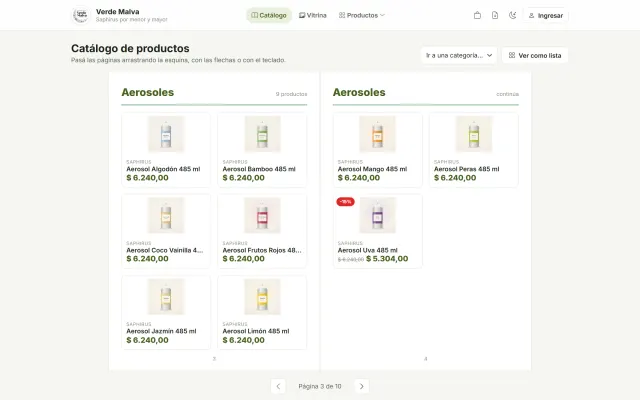Click 'Página 3 de 10' indicator
The height and width of the screenshot is (400, 640).
click(320, 386)
